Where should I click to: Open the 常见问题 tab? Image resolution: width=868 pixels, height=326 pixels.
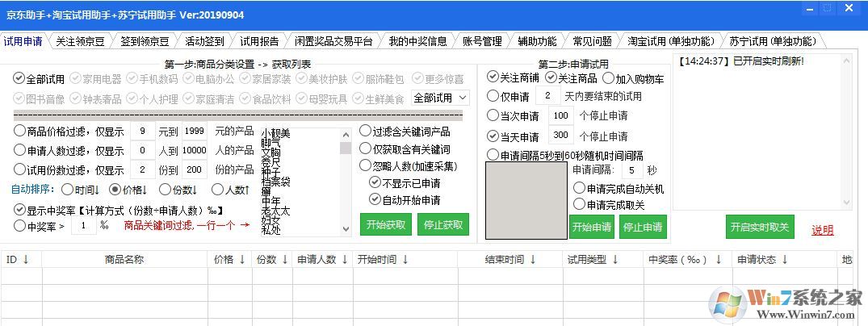(x=593, y=41)
